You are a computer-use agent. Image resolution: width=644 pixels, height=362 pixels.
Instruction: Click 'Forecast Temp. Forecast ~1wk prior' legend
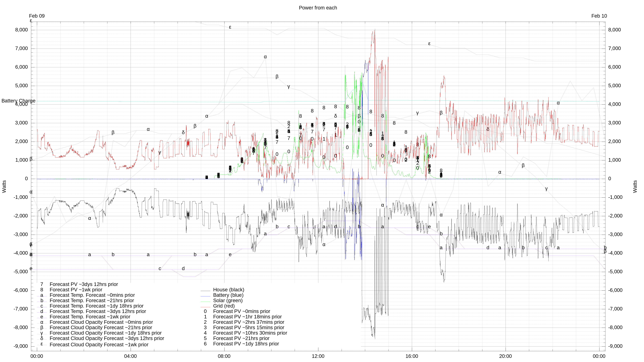point(90,317)
